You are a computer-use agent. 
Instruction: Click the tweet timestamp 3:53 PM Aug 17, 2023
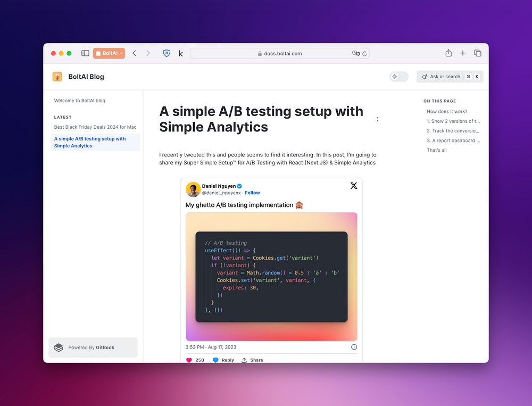(x=211, y=347)
